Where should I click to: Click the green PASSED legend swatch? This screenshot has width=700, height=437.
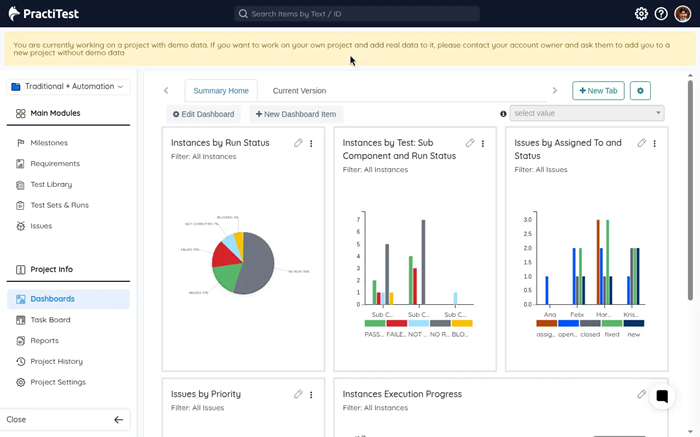375,323
